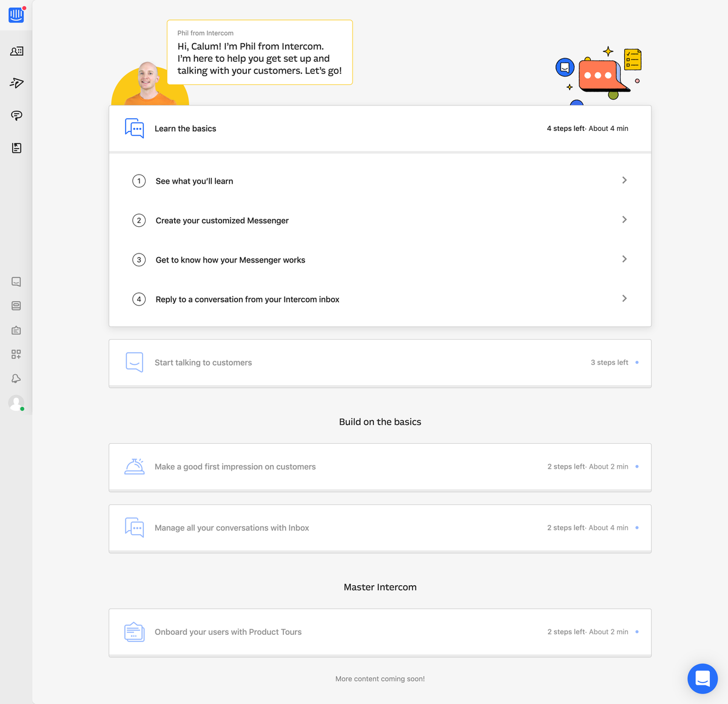The width and height of the screenshot is (728, 704).
Task: Click the Product Tours card icon
Action: pos(135,632)
